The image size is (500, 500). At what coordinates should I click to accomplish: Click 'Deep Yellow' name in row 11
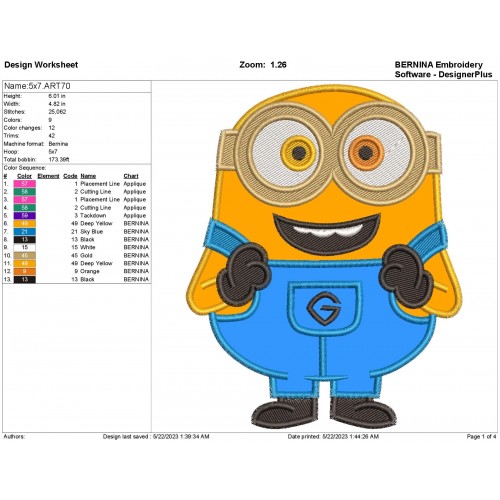click(x=96, y=263)
